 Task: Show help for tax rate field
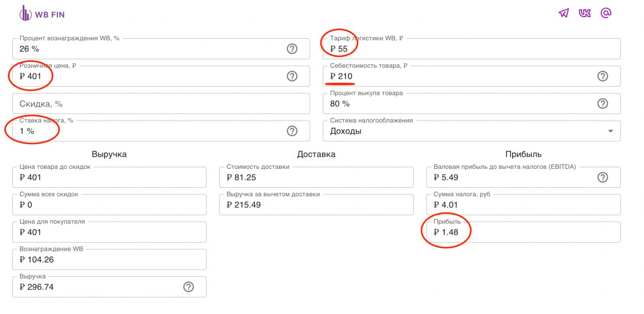[x=292, y=131]
